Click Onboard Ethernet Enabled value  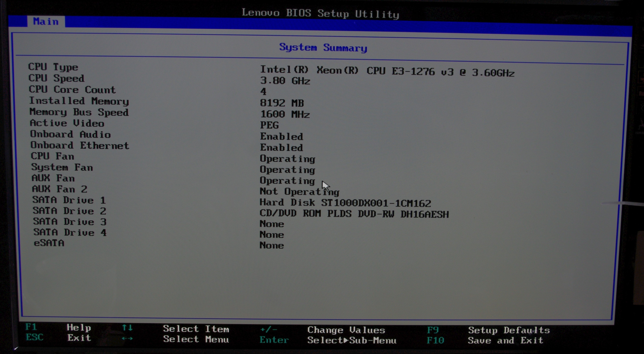click(281, 147)
